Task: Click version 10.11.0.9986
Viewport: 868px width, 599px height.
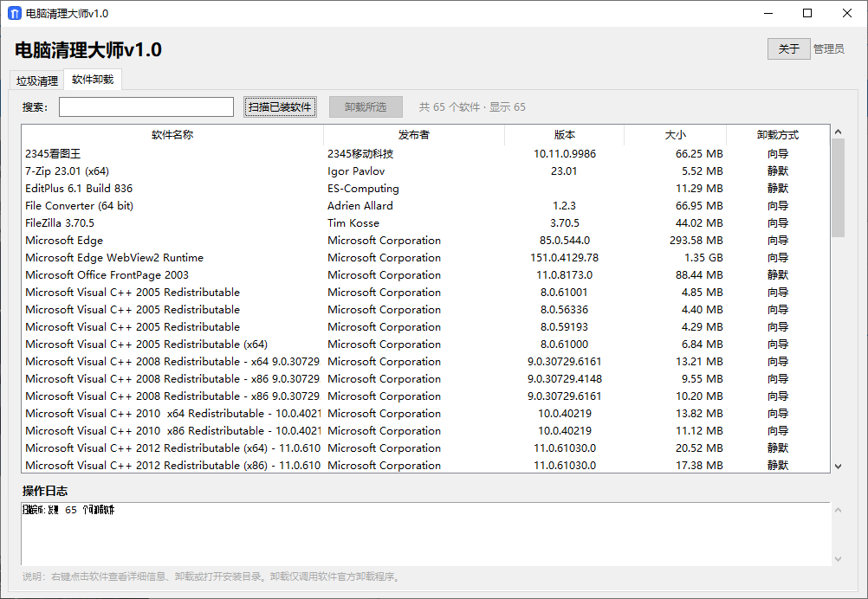Action: (565, 154)
